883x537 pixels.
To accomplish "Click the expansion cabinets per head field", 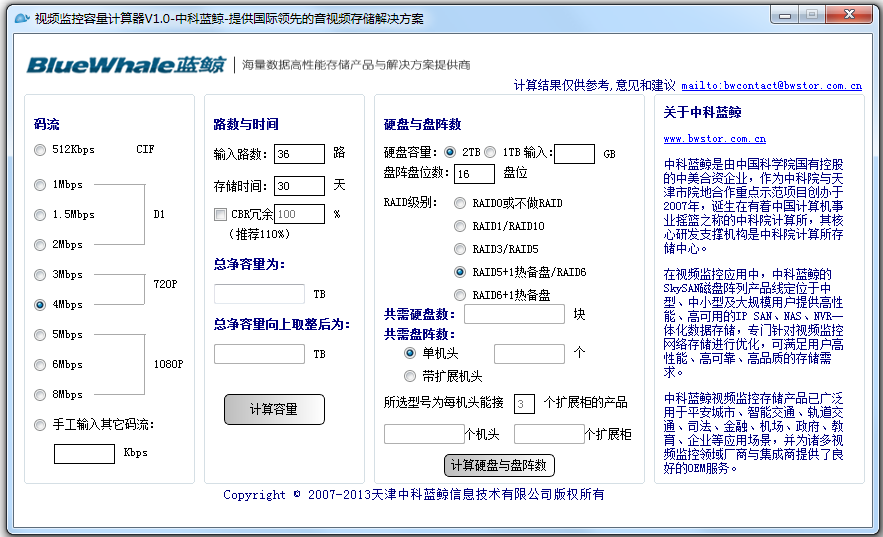I will (x=524, y=404).
